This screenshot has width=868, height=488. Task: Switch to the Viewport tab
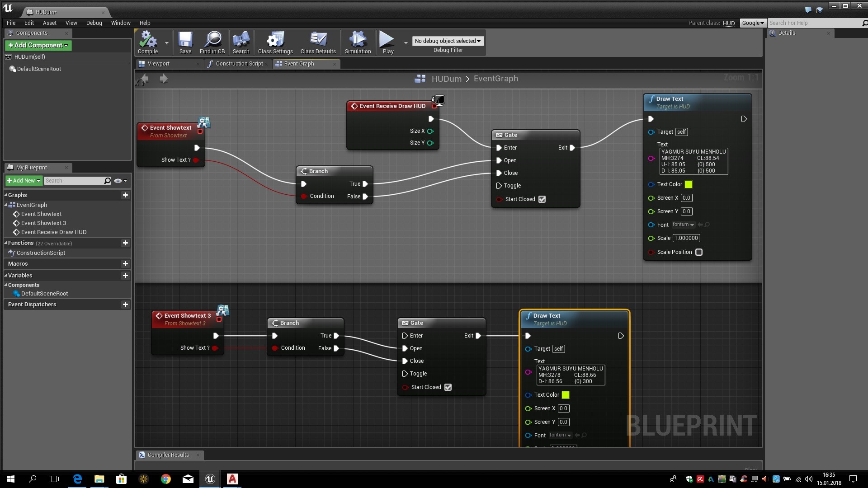[x=158, y=64]
